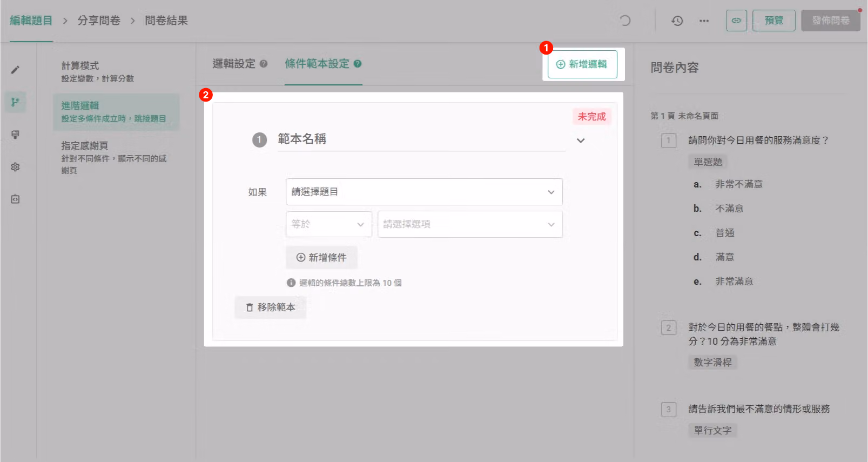Click the 問卷內容 panel heading
Viewport: 868px width, 462px height.
coord(675,68)
